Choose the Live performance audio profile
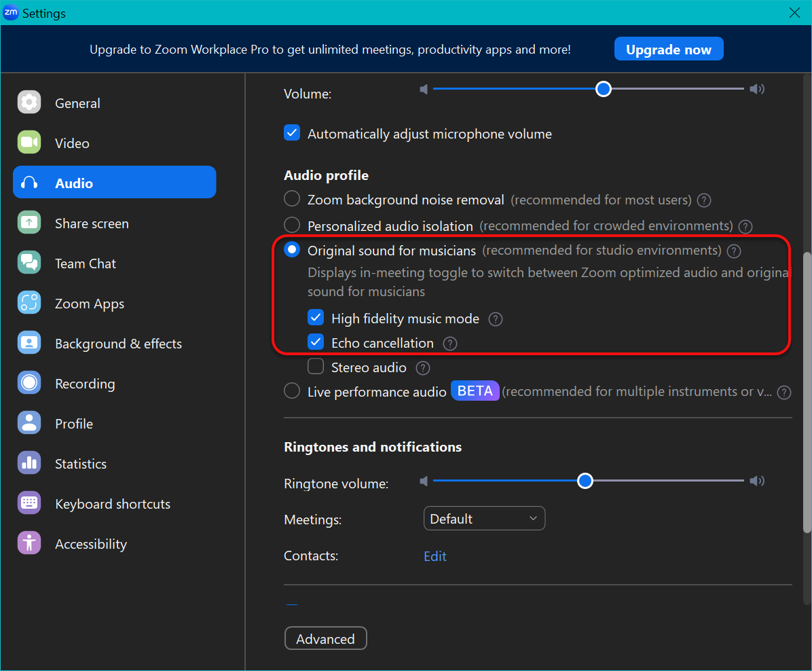Screen dimensions: 812x671 (292, 391)
